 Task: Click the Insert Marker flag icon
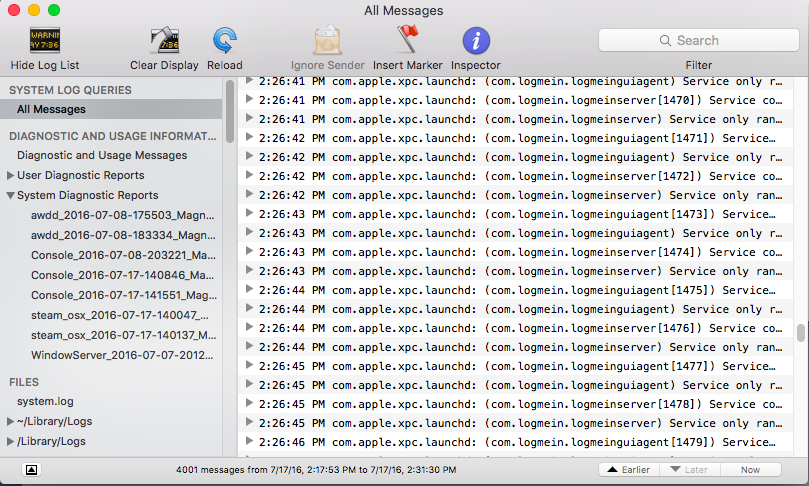pyautogui.click(x=408, y=40)
